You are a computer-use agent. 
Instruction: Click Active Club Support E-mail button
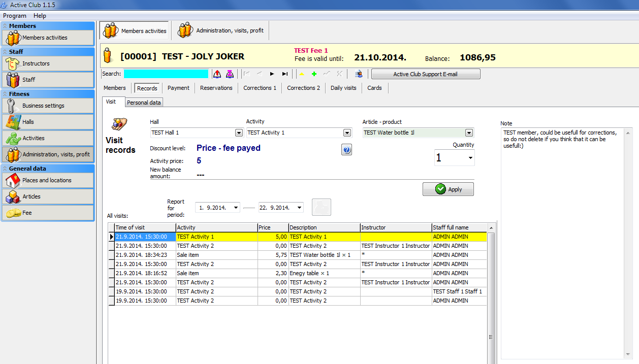[425, 74]
